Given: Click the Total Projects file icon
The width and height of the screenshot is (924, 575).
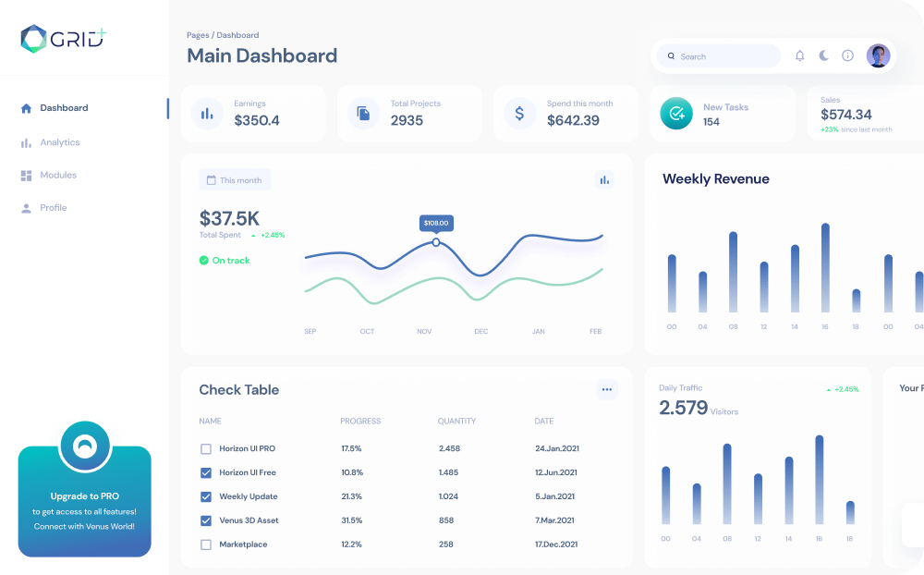Looking at the screenshot, I should [364, 114].
